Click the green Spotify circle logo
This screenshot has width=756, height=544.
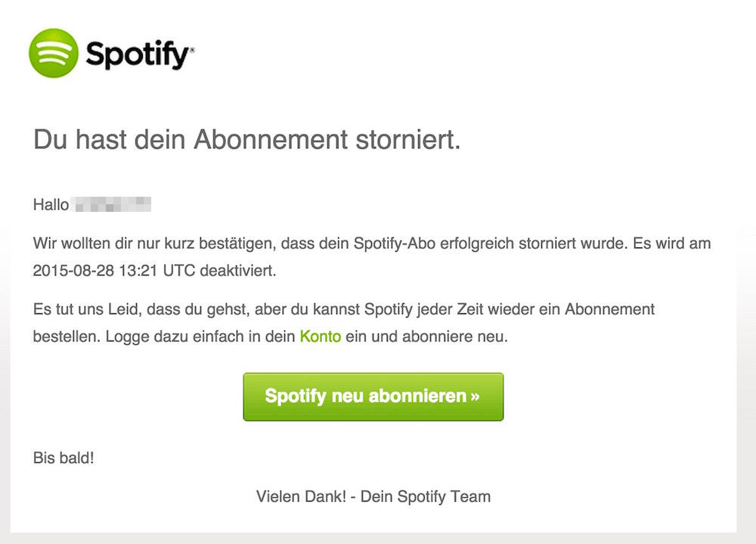(x=53, y=53)
